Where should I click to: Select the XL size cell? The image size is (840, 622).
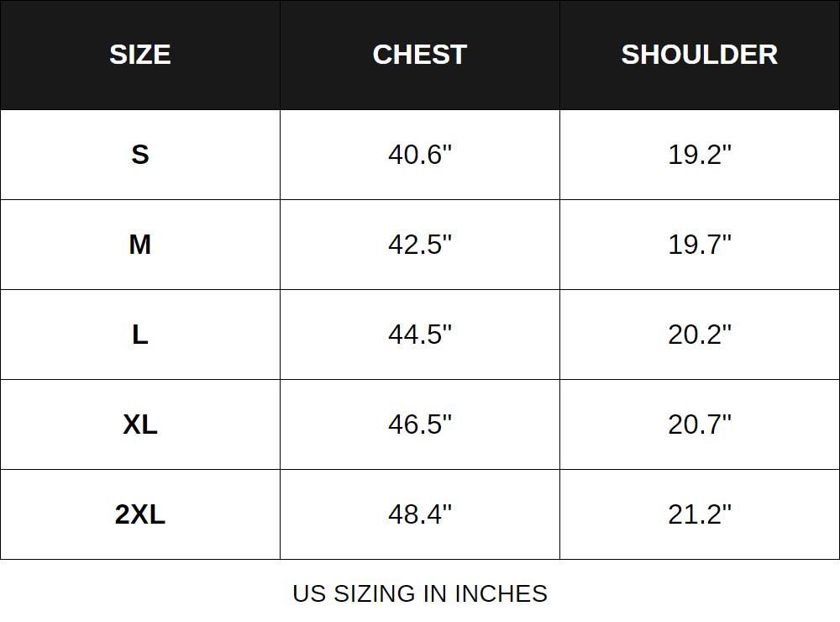pos(140,424)
